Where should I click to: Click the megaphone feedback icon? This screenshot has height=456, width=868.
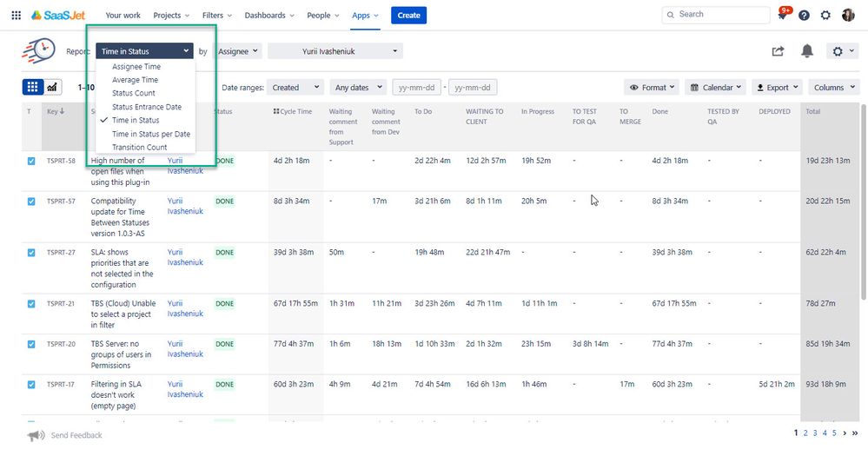point(36,435)
